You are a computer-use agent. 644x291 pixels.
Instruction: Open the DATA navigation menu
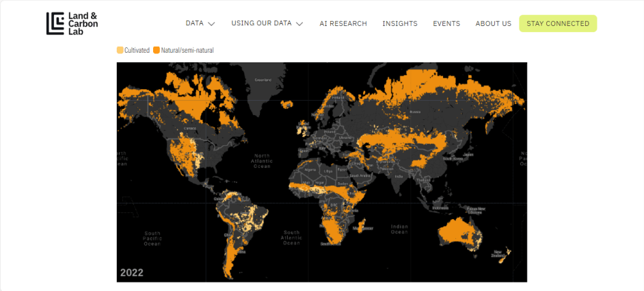pos(195,23)
